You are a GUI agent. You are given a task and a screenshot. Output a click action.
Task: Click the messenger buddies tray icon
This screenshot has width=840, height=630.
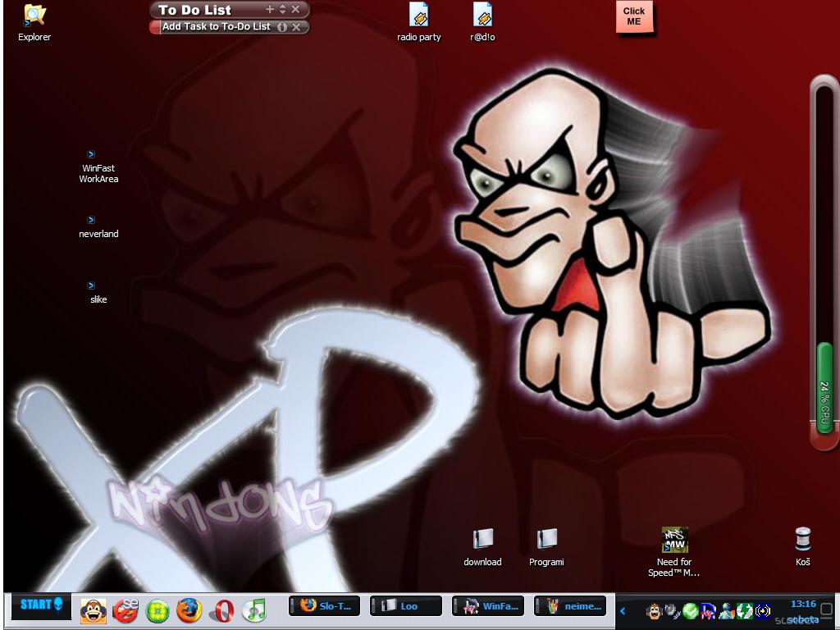727,610
